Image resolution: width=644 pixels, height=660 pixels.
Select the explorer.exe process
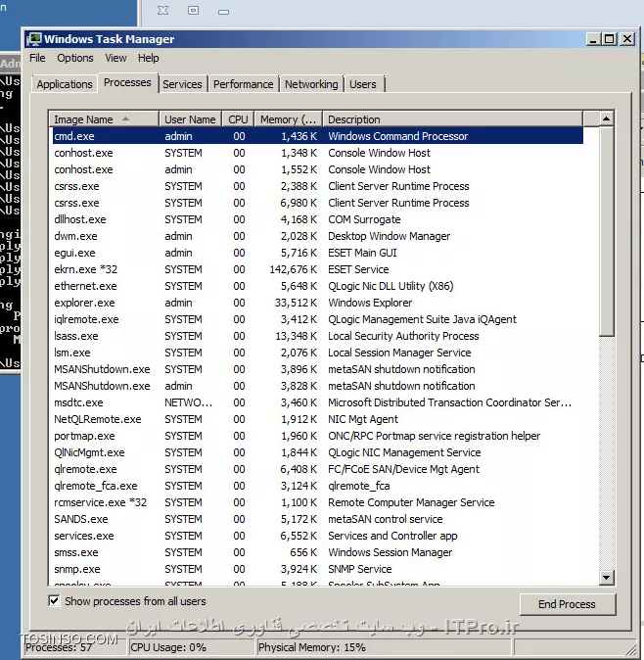pyautogui.click(x=318, y=303)
